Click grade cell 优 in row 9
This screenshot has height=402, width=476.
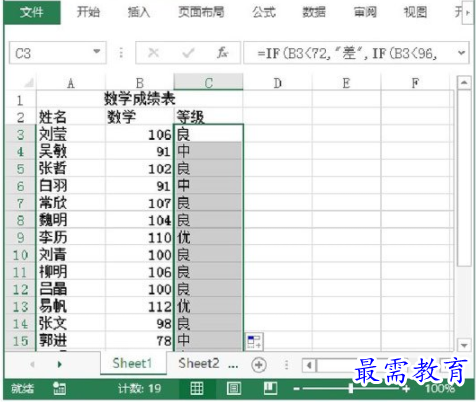coord(209,237)
